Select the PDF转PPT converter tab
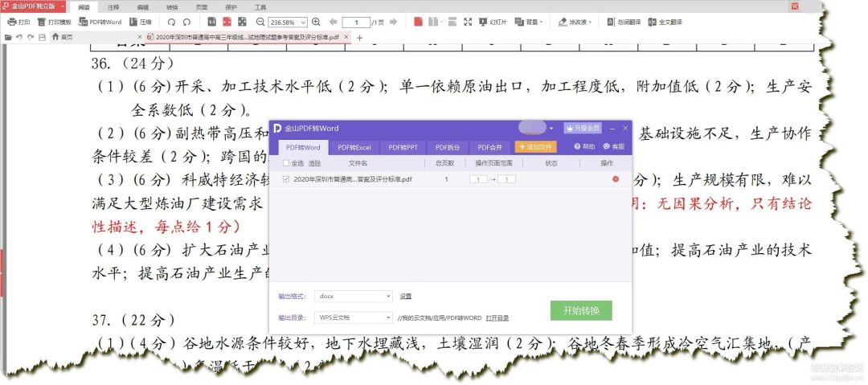Image resolution: width=868 pixels, height=385 pixels. [x=403, y=147]
